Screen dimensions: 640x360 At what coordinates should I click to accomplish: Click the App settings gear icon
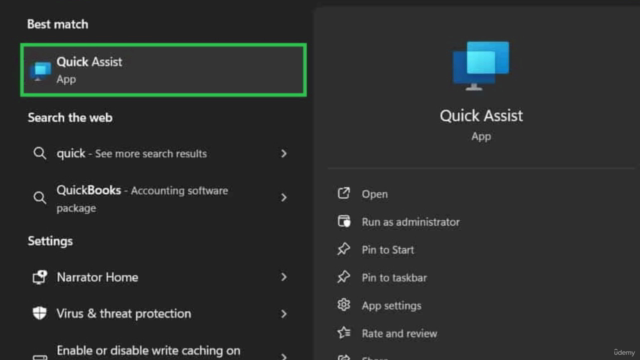click(x=344, y=304)
